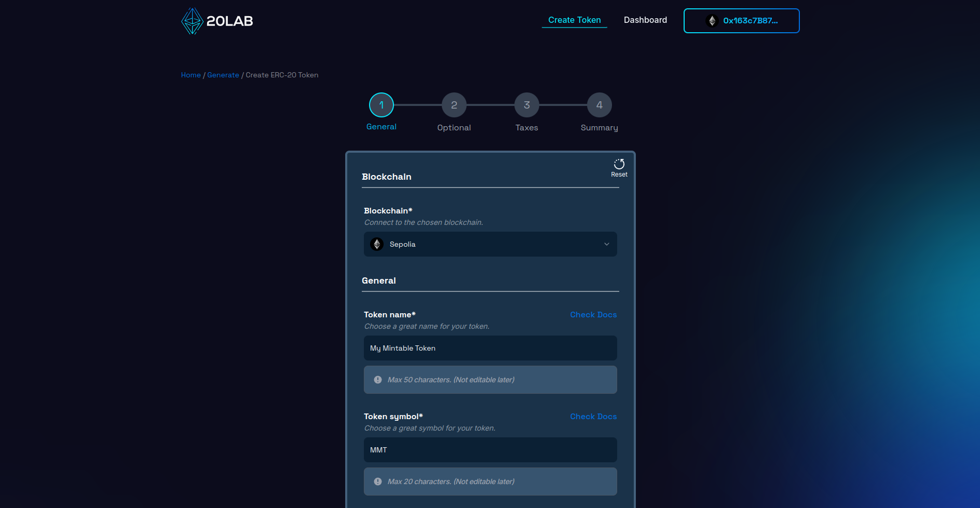
Task: Select step 3 Taxes
Action: 527,105
